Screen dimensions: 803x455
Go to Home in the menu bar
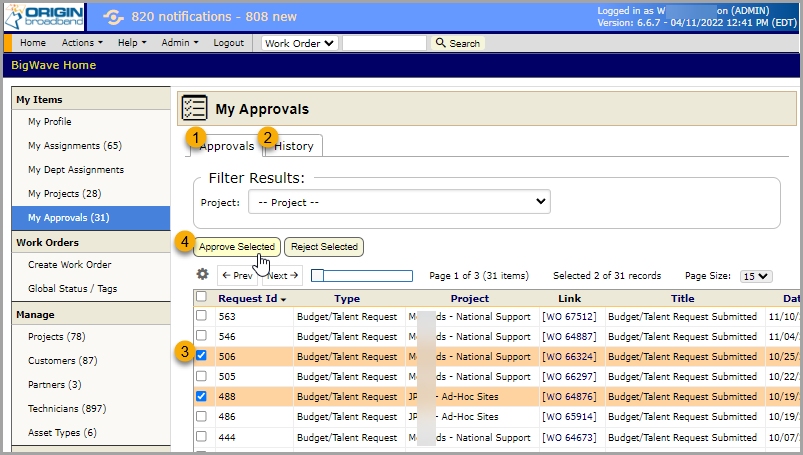click(33, 43)
